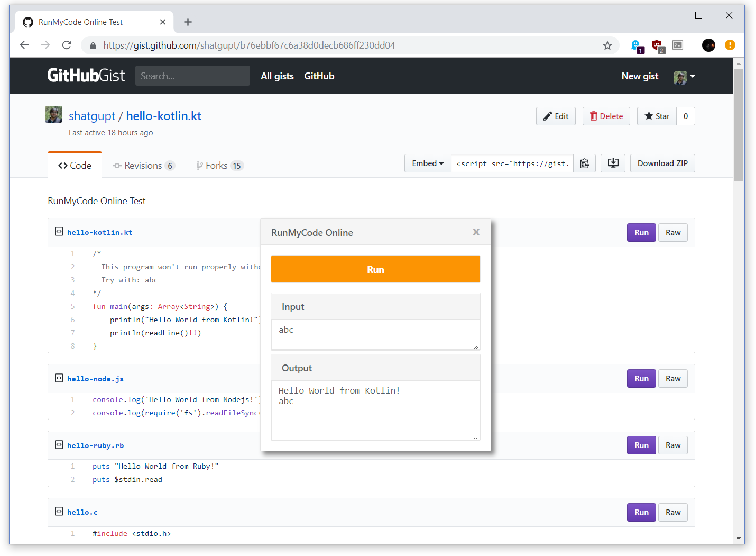This screenshot has width=756, height=556.
Task: Open the blue ghost extension icon
Action: pos(637,46)
